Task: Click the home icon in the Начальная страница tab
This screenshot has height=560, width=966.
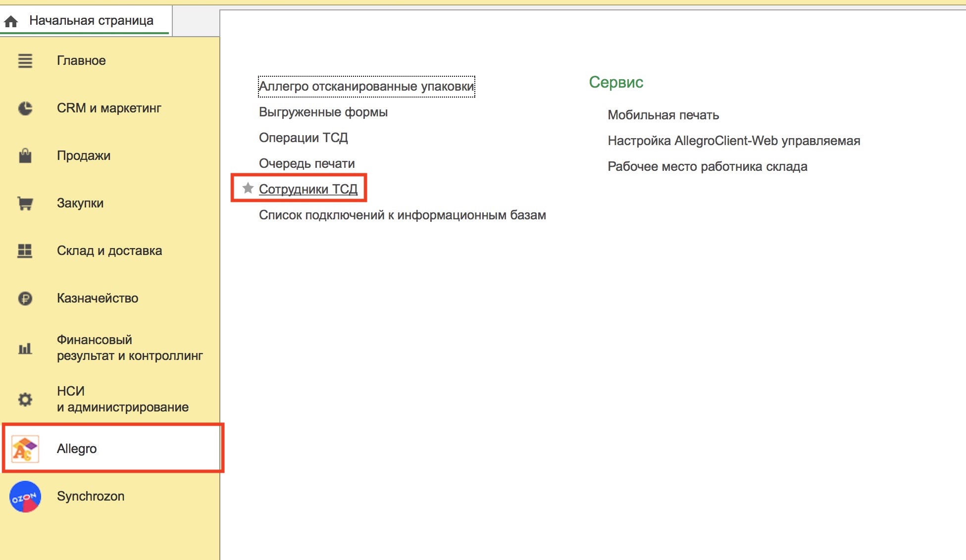Action: tap(11, 21)
